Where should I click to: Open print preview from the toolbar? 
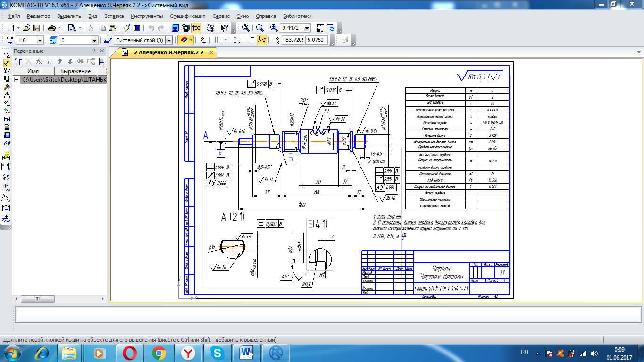(x=72, y=28)
